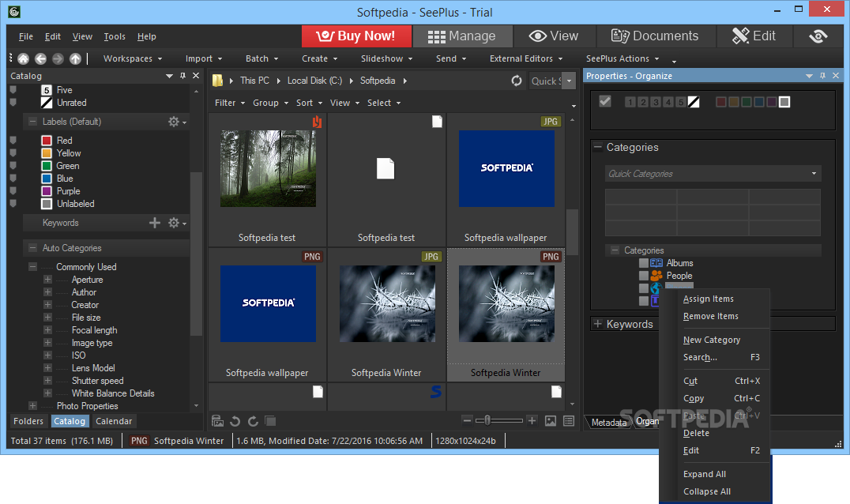Click the Albums category icon
850x504 pixels.
coord(656,263)
